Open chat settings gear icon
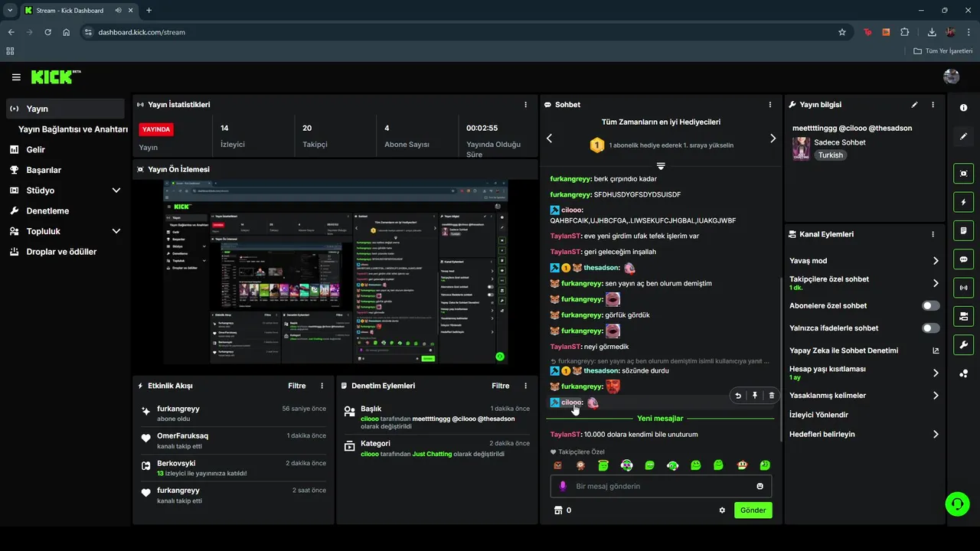 pos(722,510)
